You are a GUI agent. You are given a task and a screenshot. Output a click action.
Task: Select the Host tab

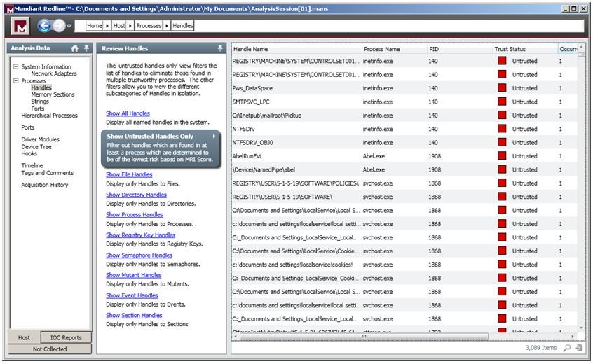tap(24, 337)
